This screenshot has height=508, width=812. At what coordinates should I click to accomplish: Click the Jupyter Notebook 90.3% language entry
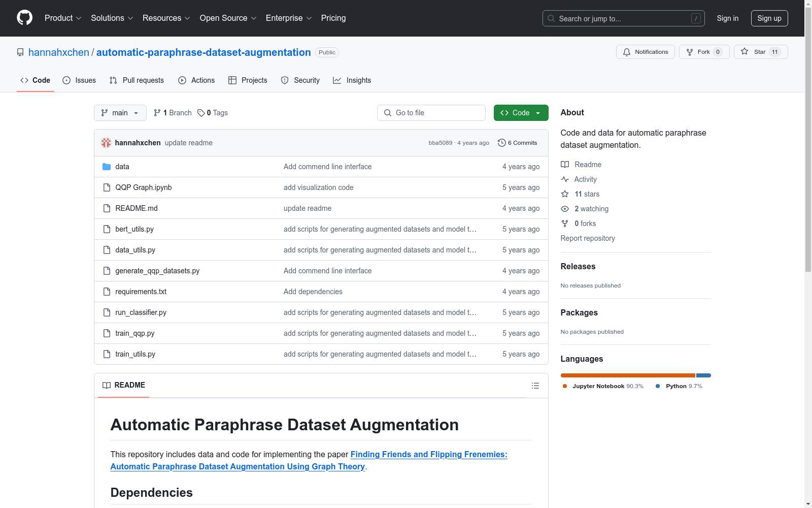tap(603, 386)
